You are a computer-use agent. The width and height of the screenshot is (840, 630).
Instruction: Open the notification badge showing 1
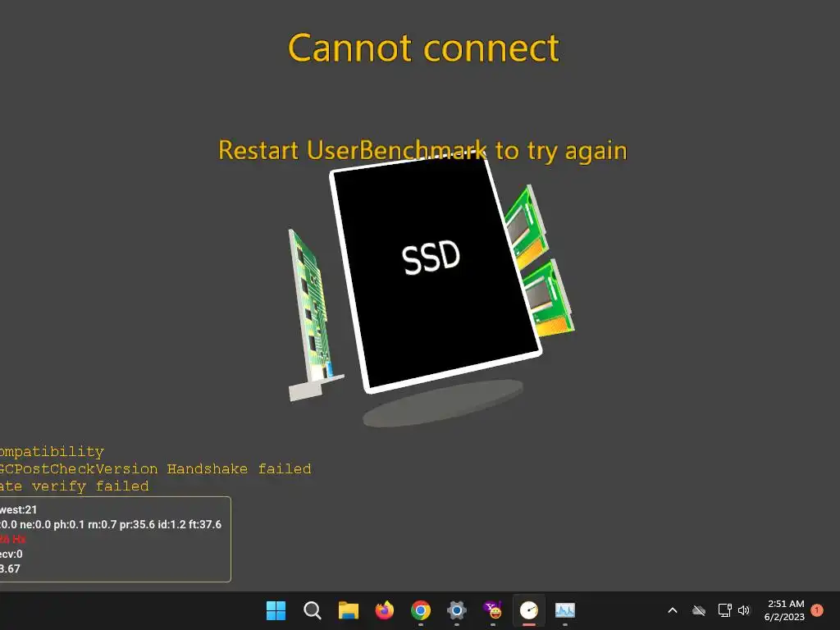pyautogui.click(x=817, y=610)
